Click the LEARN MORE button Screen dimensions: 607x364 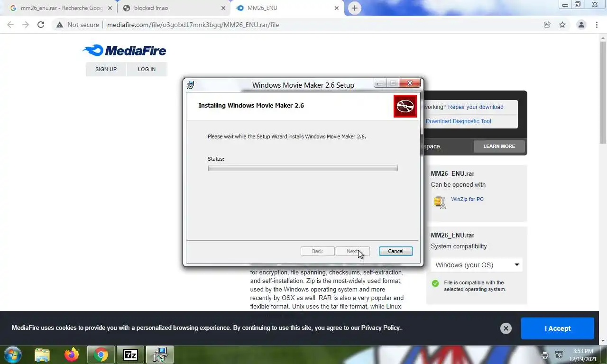point(499,146)
